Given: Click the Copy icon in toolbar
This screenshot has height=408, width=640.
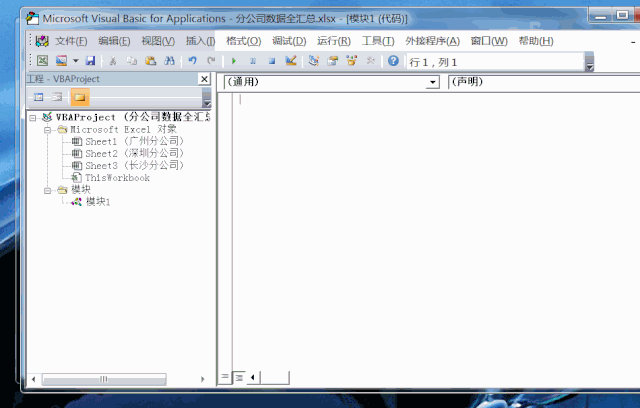Looking at the screenshot, I should point(131,61).
